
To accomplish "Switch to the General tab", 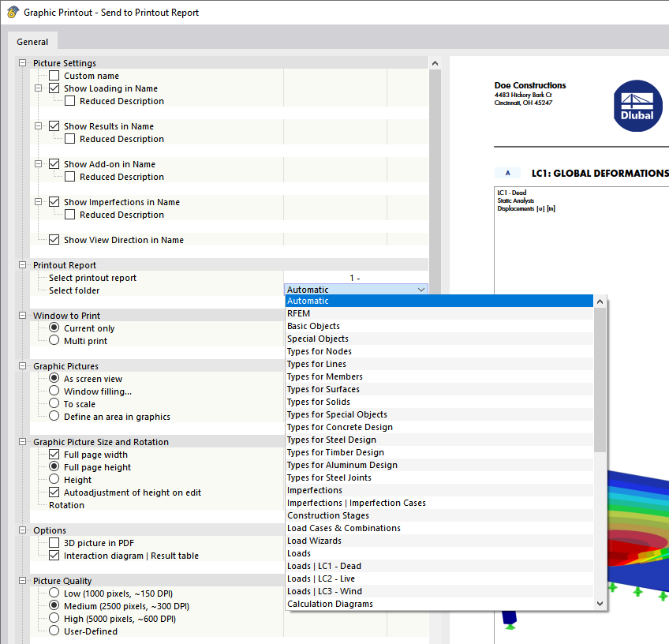I will [32, 41].
